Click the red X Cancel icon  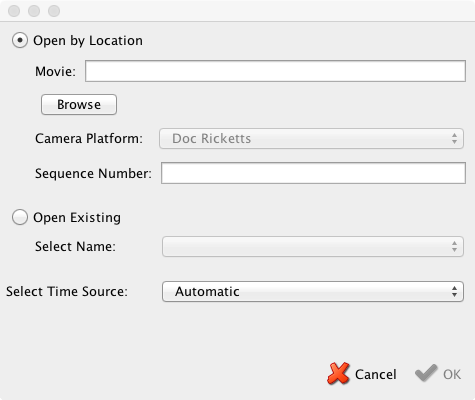coord(338,374)
